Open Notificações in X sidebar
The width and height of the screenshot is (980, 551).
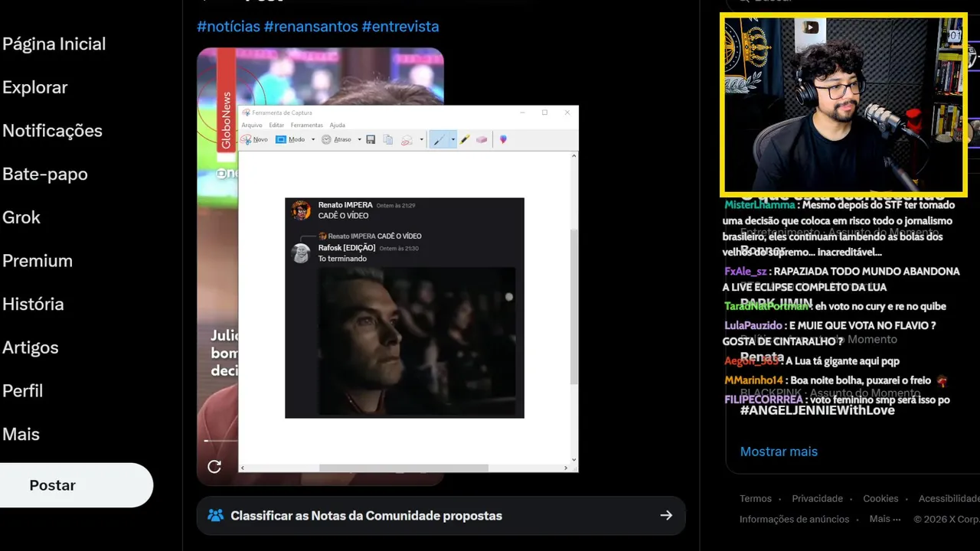(x=52, y=131)
